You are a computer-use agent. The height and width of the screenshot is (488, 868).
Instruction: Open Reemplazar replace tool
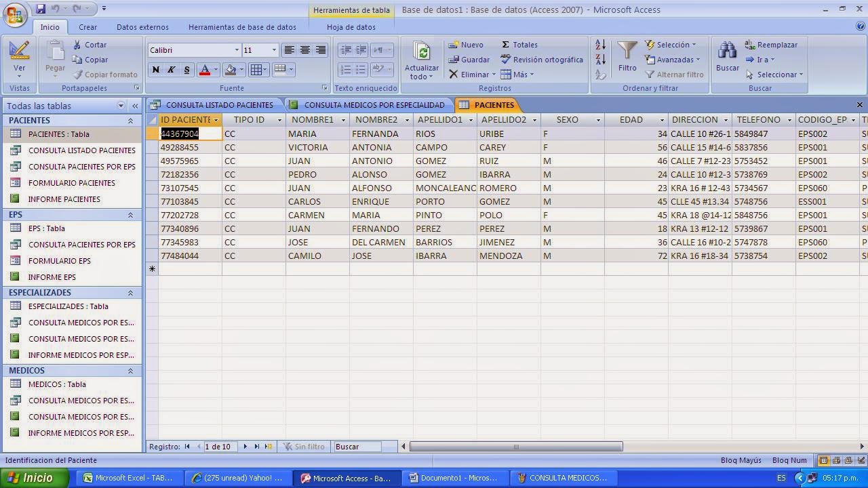click(x=771, y=44)
